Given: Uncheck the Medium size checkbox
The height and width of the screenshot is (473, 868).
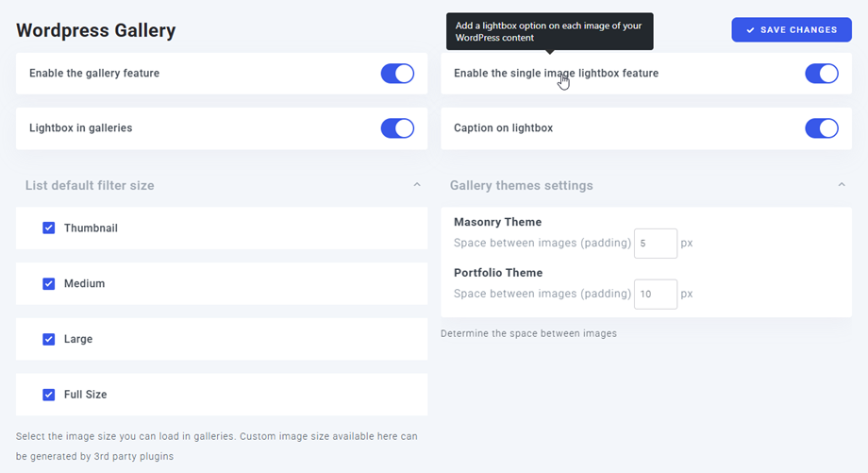Looking at the screenshot, I should click(49, 283).
